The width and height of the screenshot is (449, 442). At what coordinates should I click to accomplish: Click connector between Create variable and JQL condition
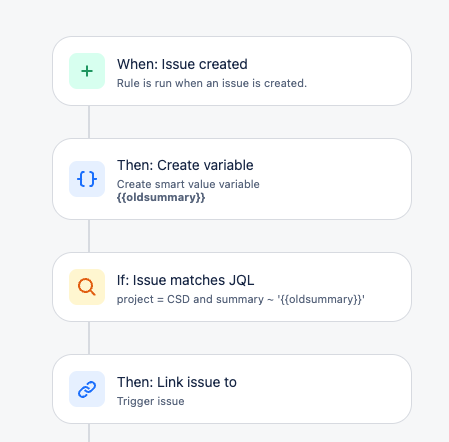click(x=89, y=236)
